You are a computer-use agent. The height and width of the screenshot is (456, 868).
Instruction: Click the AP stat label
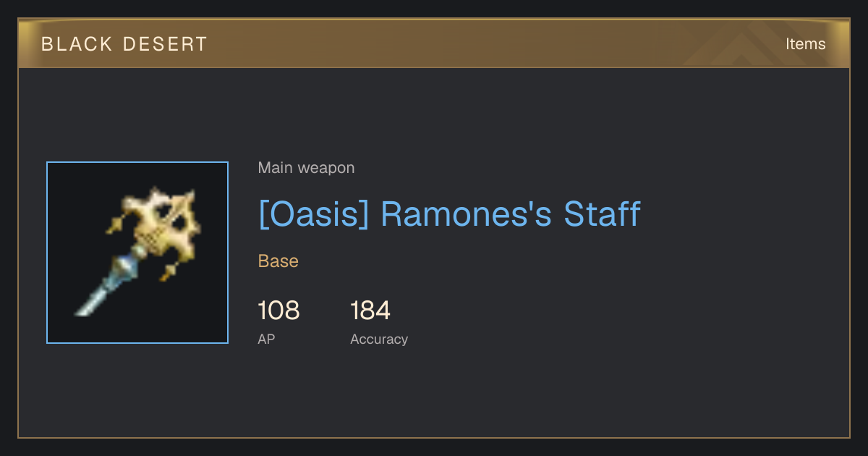(266, 339)
